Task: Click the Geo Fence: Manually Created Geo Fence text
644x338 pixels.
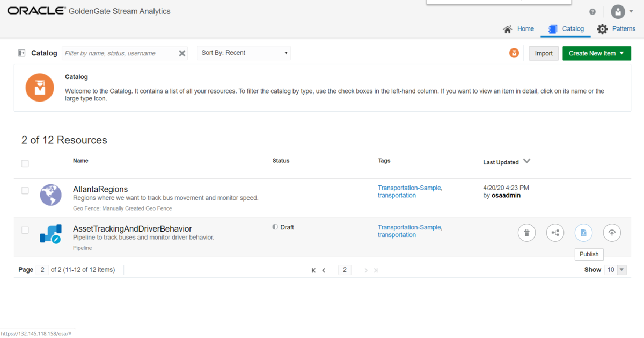Action: click(122, 208)
